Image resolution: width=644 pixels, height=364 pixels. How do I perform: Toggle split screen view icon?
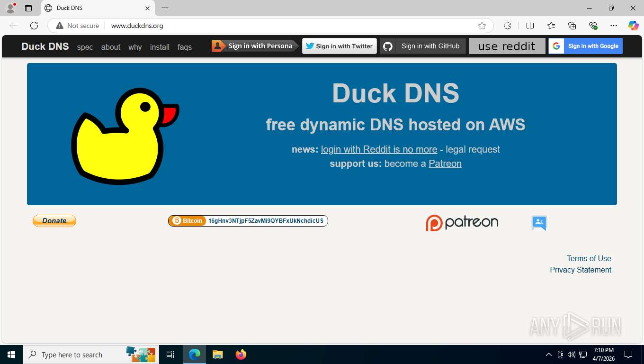pos(530,26)
